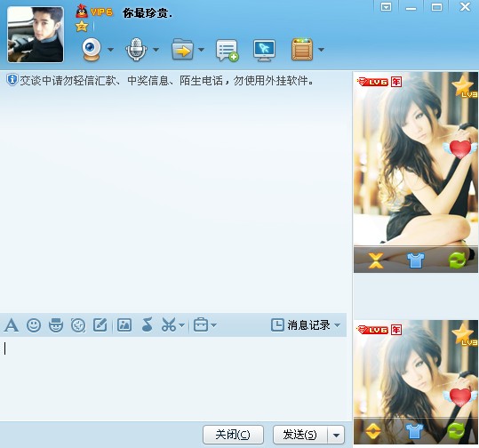Click the top QQ show red 年 annual badge
Image resolution: width=479 pixels, height=448 pixels.
click(396, 82)
